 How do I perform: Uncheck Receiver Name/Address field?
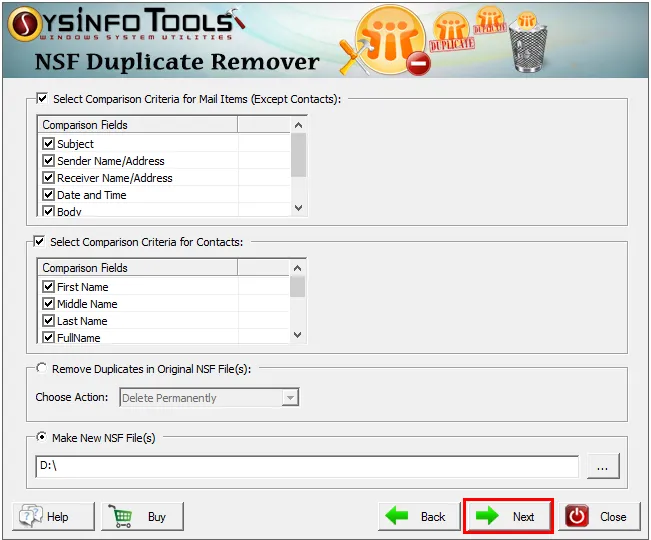pyautogui.click(x=49, y=178)
